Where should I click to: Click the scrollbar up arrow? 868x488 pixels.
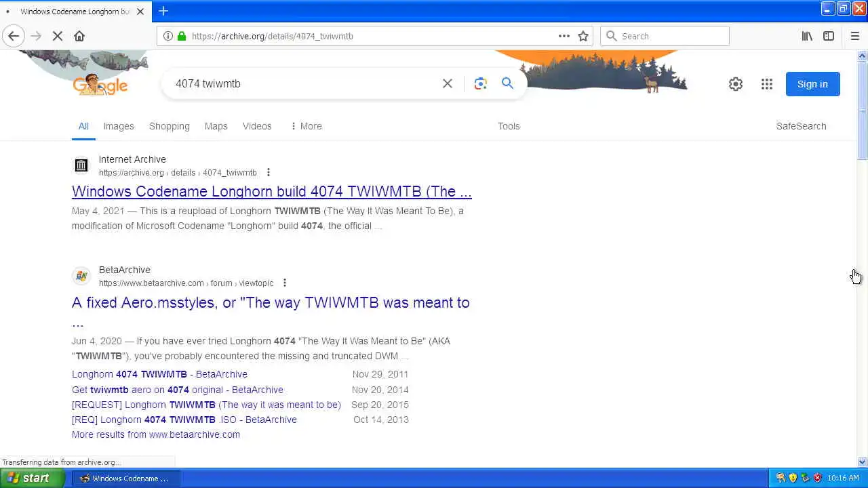[x=862, y=56]
